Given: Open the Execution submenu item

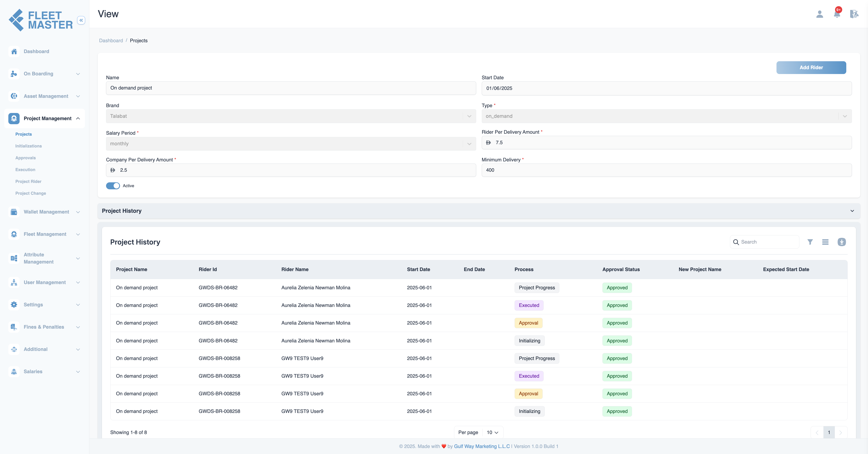Looking at the screenshot, I should coord(25,169).
